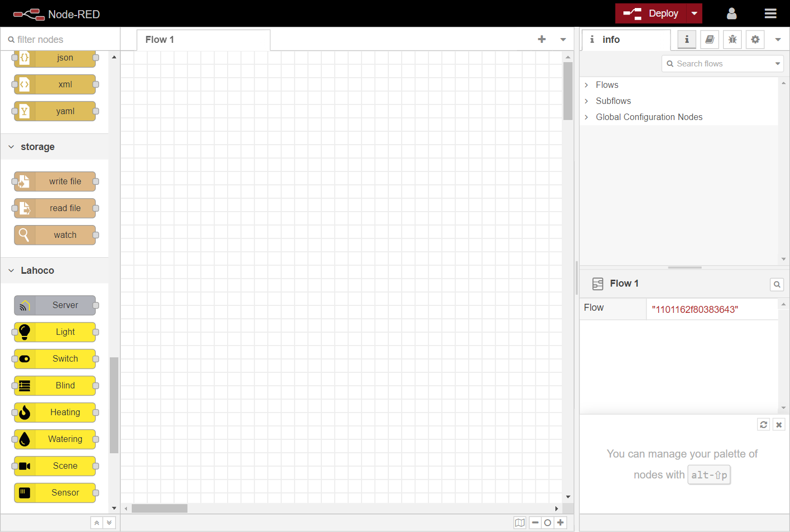Zoom in on the canvas
This screenshot has height=532, width=790.
pos(560,522)
